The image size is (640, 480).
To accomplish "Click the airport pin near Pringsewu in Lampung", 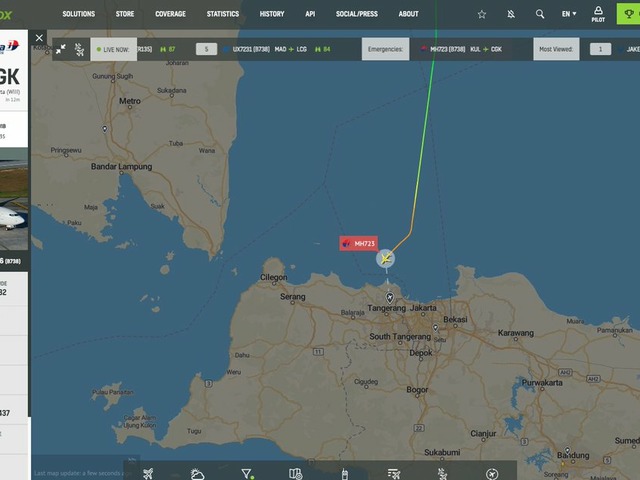I will pos(105,129).
